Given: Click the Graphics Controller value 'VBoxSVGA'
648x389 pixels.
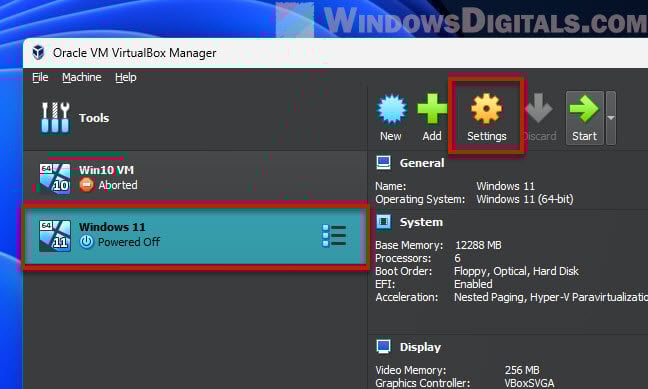Looking at the screenshot, I should (529, 383).
